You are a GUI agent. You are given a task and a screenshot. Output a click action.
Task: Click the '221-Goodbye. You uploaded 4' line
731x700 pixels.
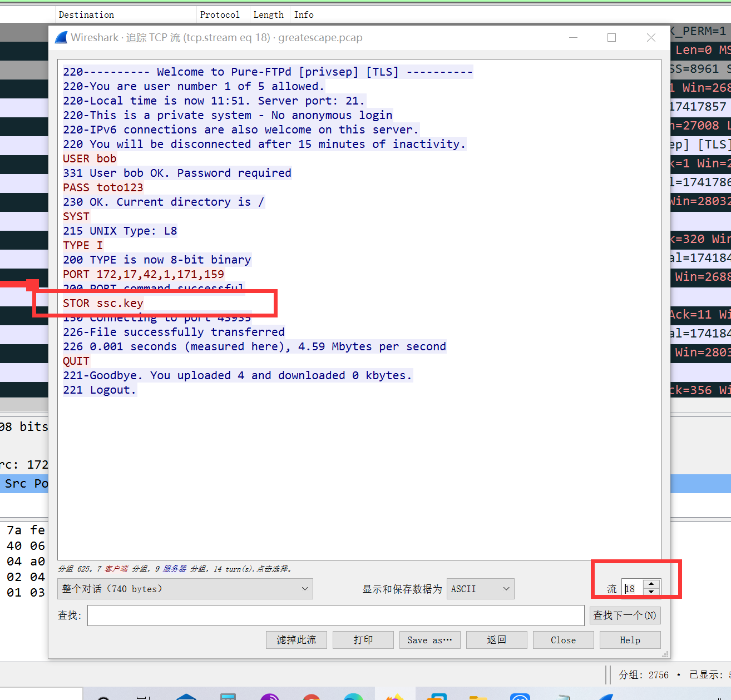tap(238, 375)
